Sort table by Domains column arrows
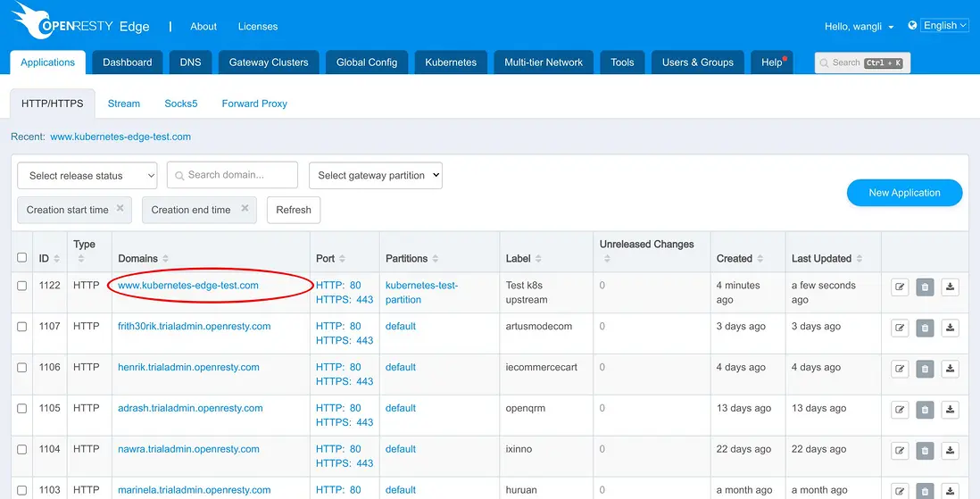The image size is (980, 499). click(x=166, y=259)
